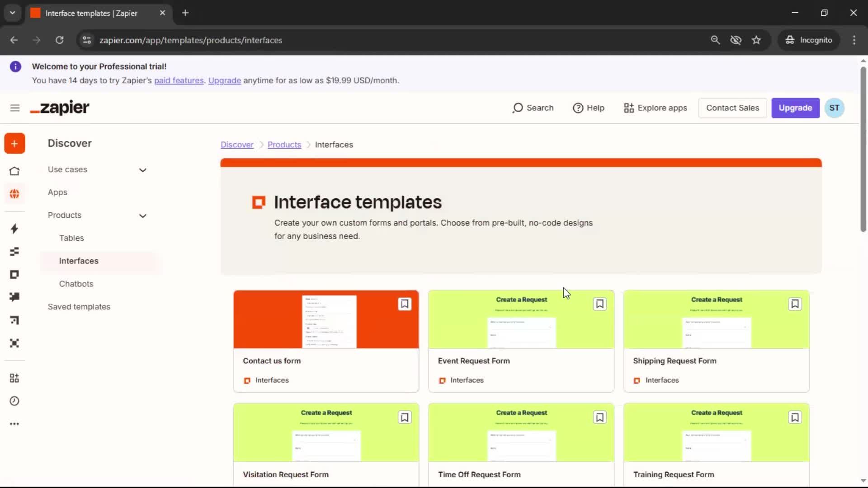Viewport: 868px width, 488px height.
Task: Go to Discover breadcrumb link
Action: tap(237, 145)
